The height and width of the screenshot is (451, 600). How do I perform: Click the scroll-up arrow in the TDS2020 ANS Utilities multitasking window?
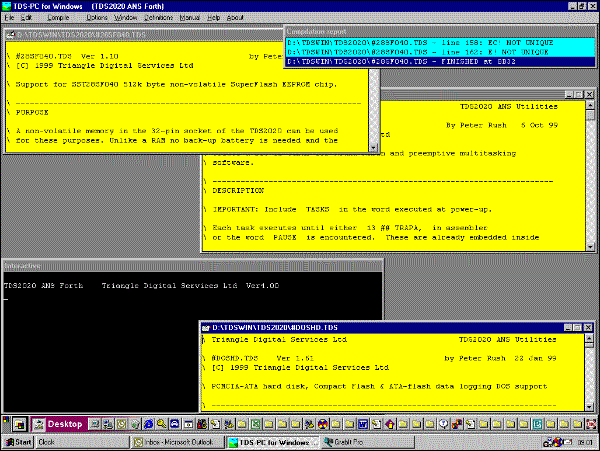pos(590,105)
